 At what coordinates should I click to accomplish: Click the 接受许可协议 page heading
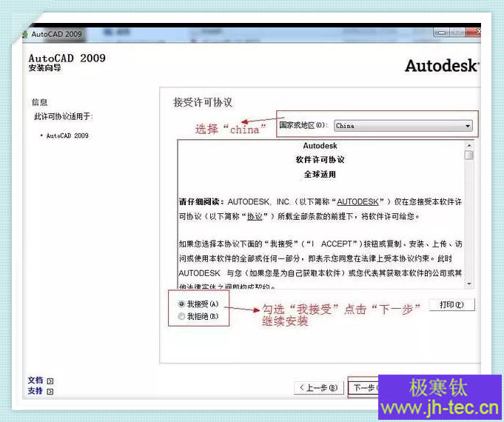point(203,102)
